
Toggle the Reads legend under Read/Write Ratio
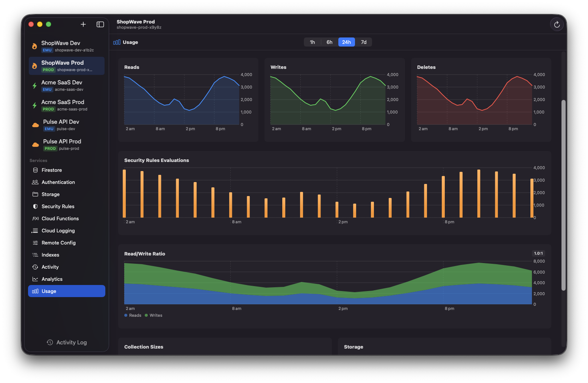133,315
